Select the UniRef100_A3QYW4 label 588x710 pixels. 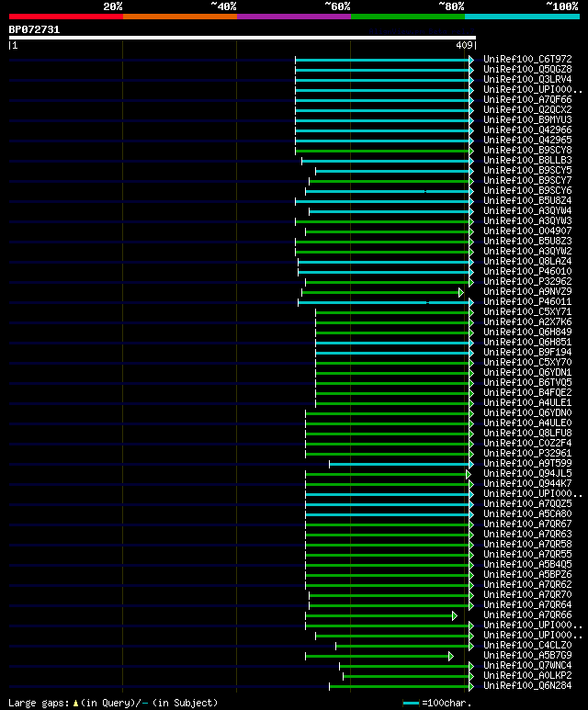coord(527,210)
